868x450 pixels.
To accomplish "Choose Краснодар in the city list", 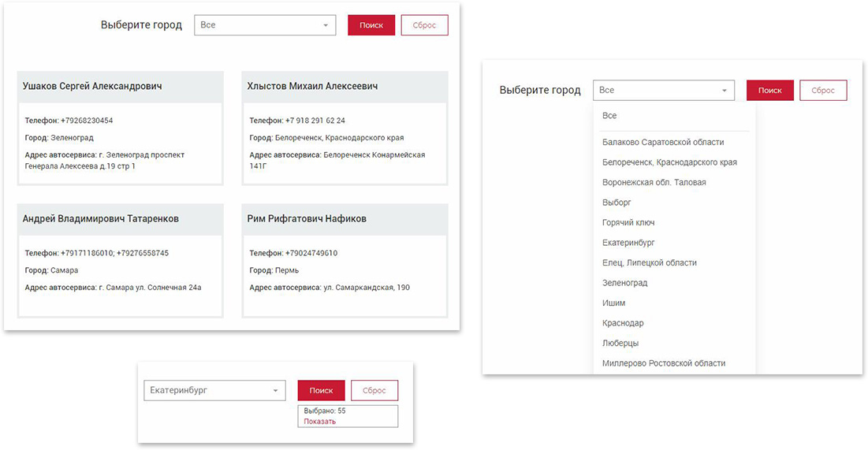I will coord(623,323).
